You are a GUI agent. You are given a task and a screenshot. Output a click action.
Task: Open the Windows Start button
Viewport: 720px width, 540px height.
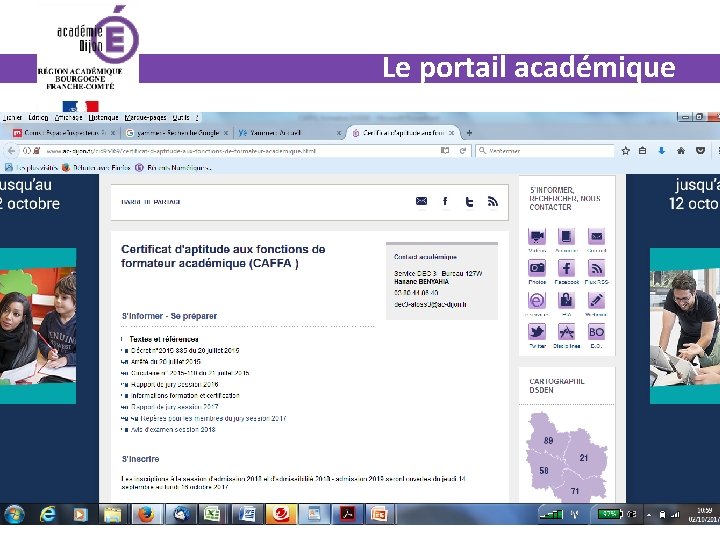point(14,514)
